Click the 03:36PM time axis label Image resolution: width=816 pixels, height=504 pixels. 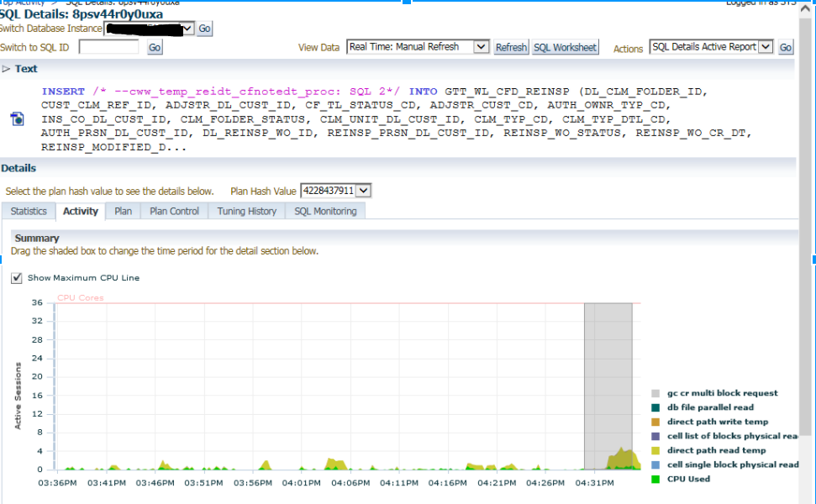pos(57,483)
